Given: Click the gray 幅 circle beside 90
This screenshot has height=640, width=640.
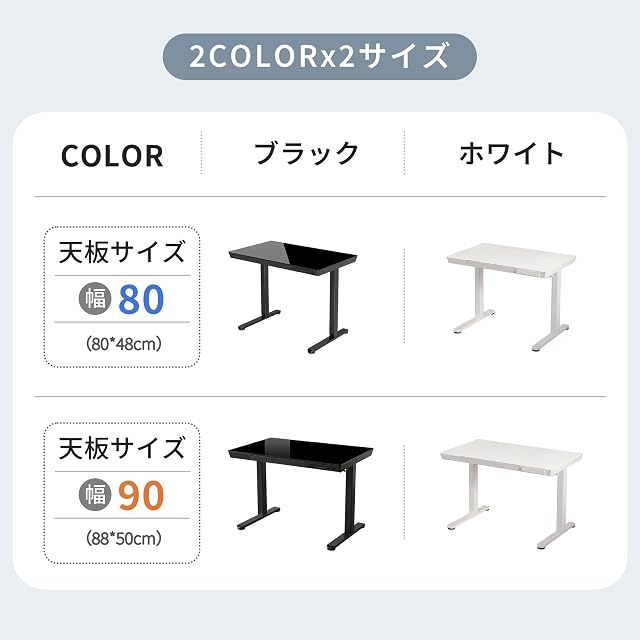Looking at the screenshot, I should click(x=95, y=494).
